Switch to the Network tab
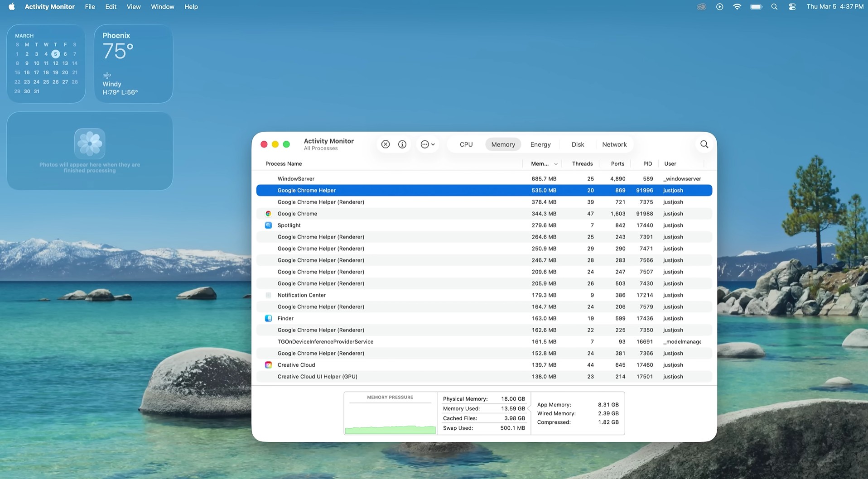This screenshot has height=479, width=868. pyautogui.click(x=614, y=144)
